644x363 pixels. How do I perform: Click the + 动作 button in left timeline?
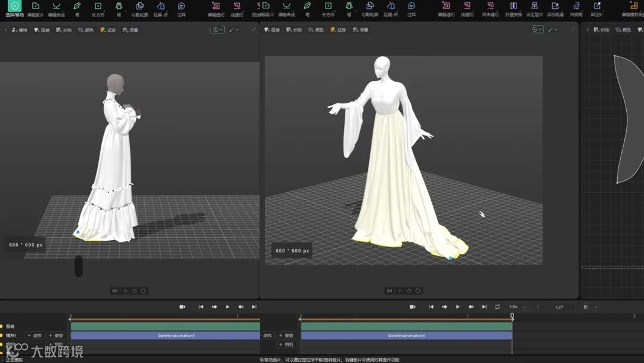(x=35, y=336)
